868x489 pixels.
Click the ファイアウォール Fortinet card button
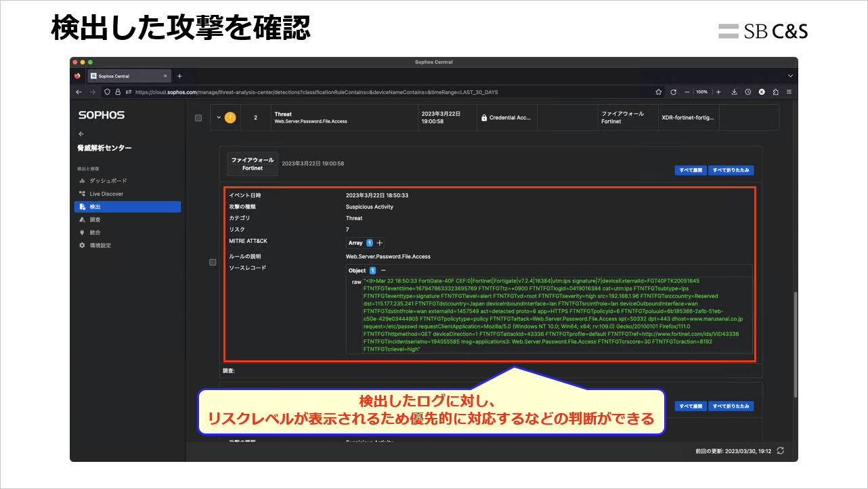pos(253,164)
